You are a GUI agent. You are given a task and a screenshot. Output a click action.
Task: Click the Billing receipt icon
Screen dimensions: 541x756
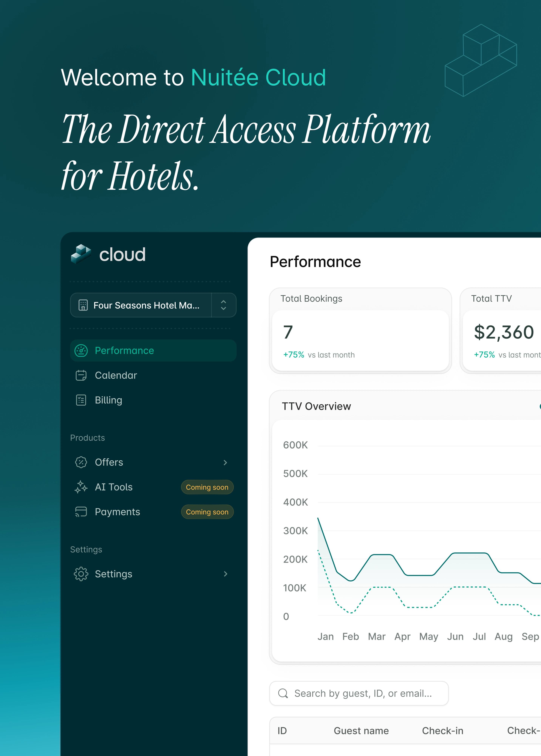[81, 400]
